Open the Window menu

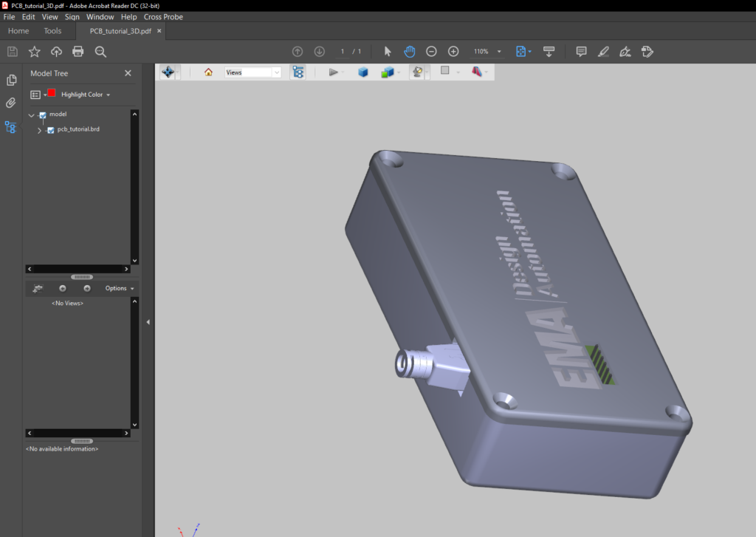click(x=100, y=17)
